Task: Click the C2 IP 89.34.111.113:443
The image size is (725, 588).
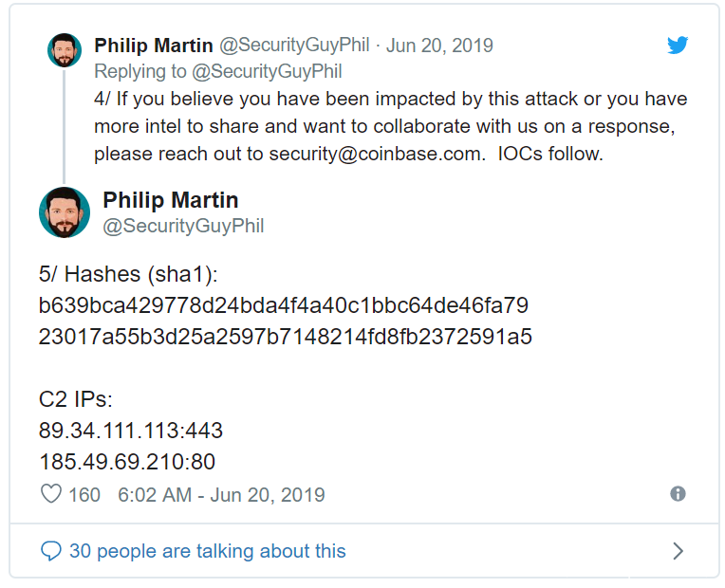Action: [131, 431]
